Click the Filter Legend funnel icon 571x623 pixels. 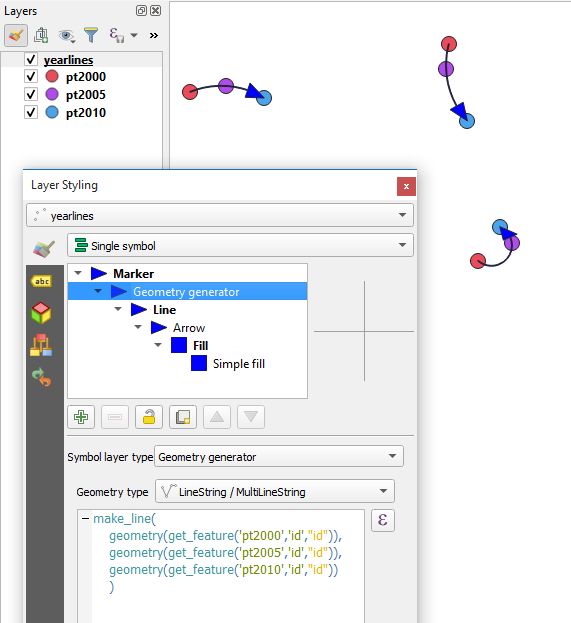tap(91, 35)
